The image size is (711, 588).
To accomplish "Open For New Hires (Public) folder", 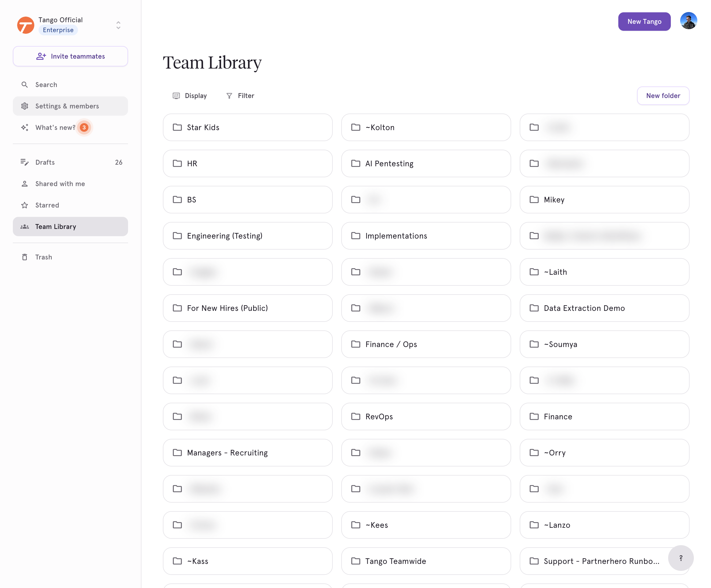I will pyautogui.click(x=248, y=308).
